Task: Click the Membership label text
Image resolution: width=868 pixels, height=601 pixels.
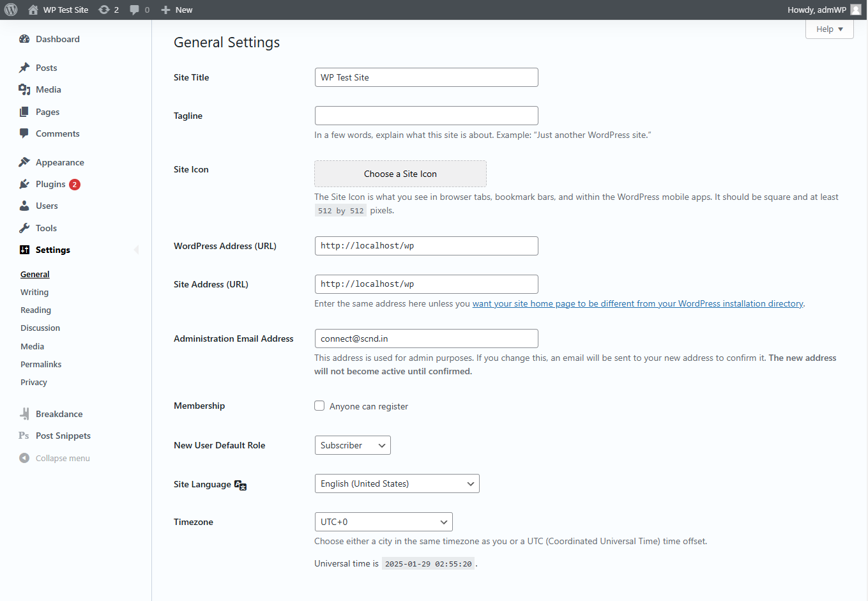Action: click(199, 406)
